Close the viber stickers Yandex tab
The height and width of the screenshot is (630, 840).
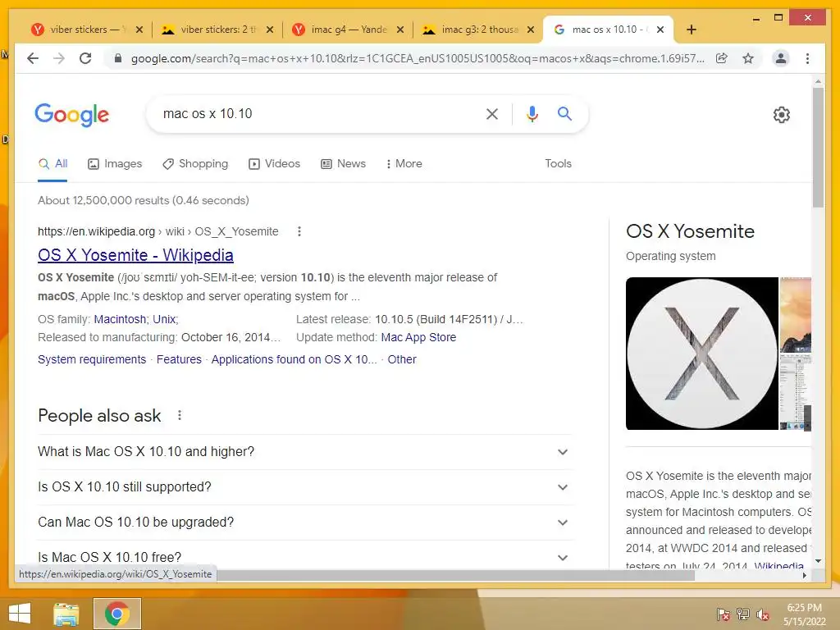[139, 30]
